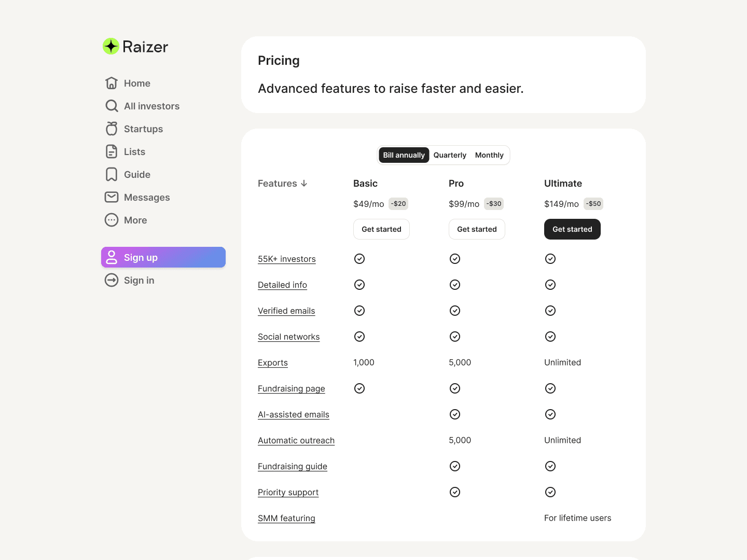This screenshot has width=747, height=560.
Task: Click the Sign in arrow icon
Action: [x=112, y=280]
